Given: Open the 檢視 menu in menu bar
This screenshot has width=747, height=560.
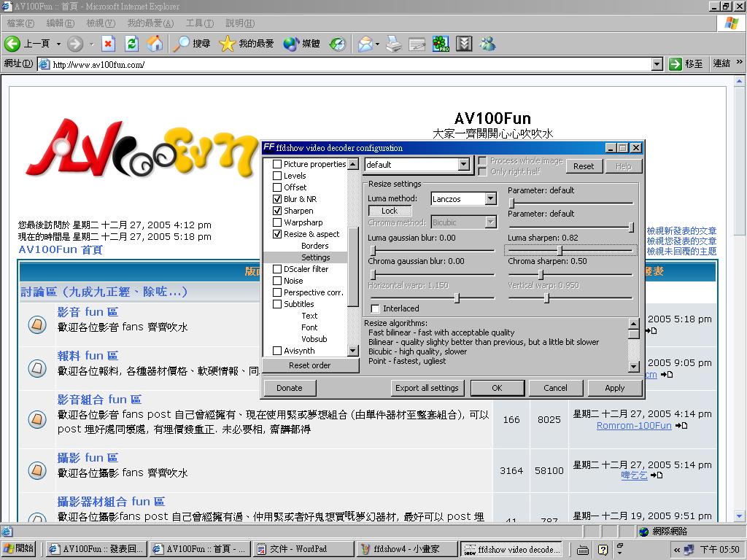Looking at the screenshot, I should 100,23.
